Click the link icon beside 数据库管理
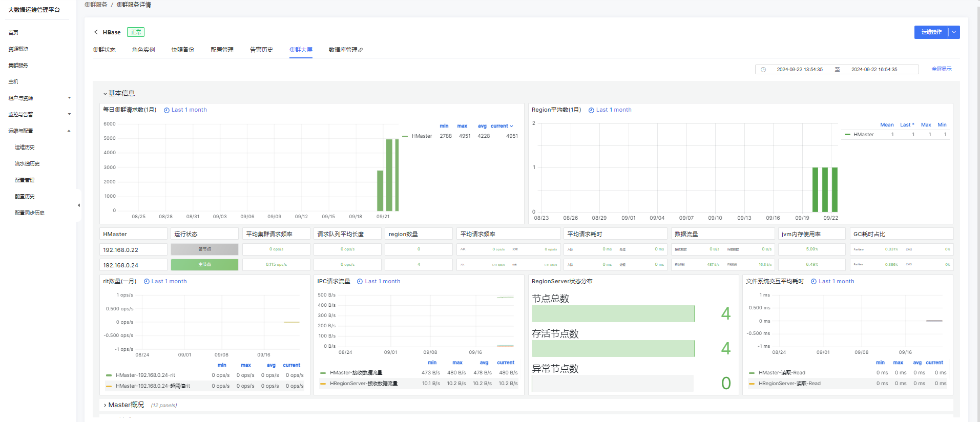The height and width of the screenshot is (422, 980). coord(361,50)
